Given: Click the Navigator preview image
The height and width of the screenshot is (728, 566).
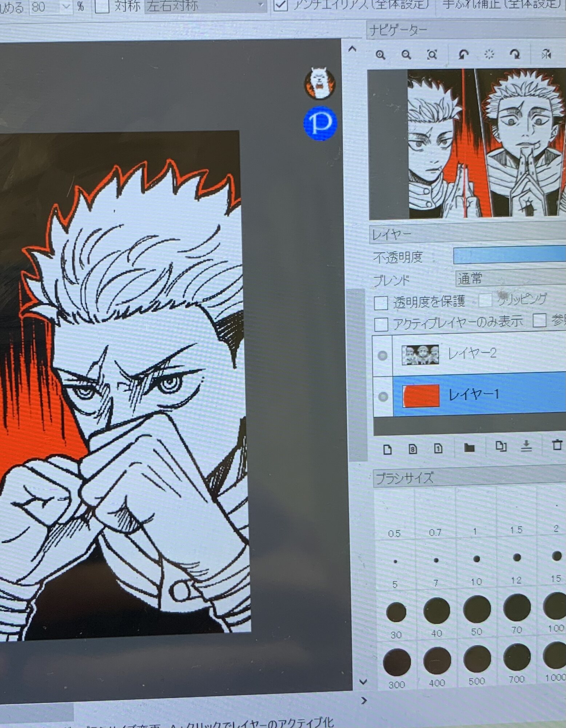Looking at the screenshot, I should [x=467, y=144].
